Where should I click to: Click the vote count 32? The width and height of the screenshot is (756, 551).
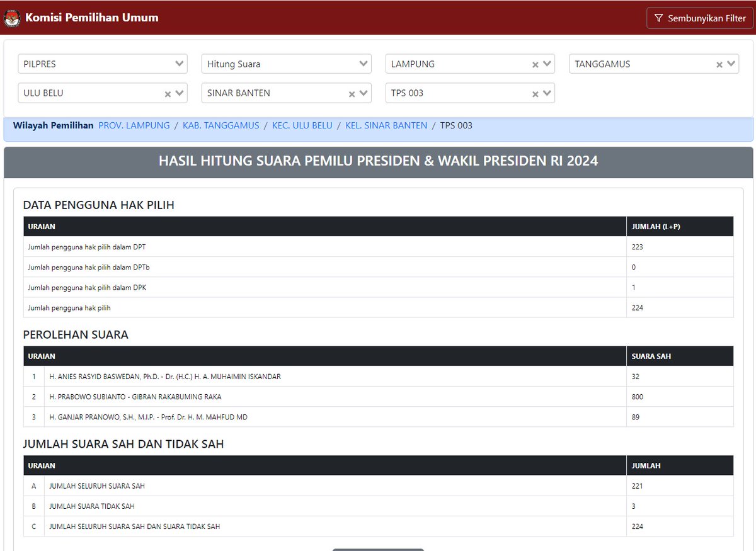tap(636, 377)
